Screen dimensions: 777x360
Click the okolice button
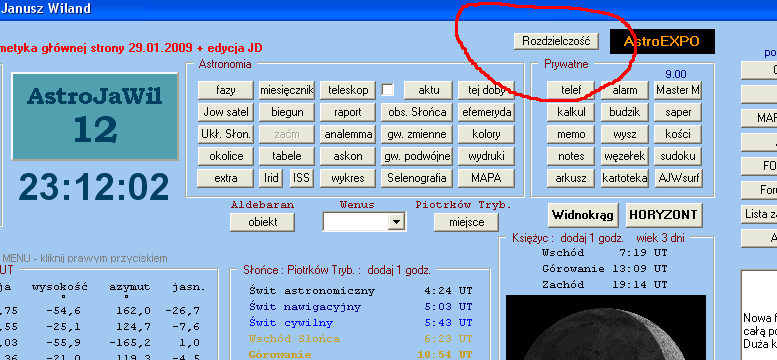tap(226, 156)
